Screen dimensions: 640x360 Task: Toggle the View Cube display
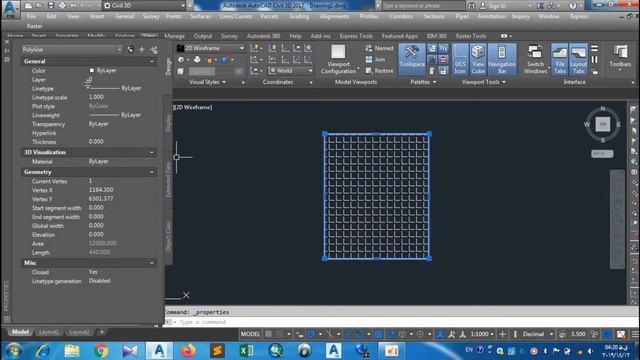[478, 59]
